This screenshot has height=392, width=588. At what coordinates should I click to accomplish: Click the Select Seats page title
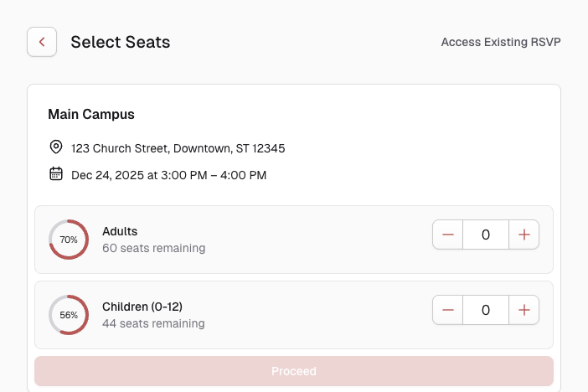coord(120,42)
